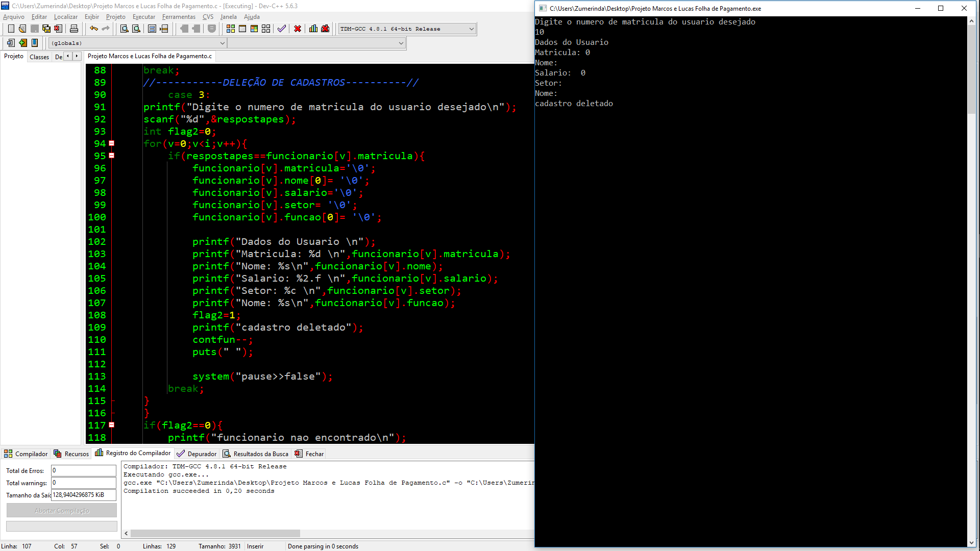Viewport: 980px width, 551px height.
Task: Click the Tamanho da Saída field
Action: (x=84, y=495)
